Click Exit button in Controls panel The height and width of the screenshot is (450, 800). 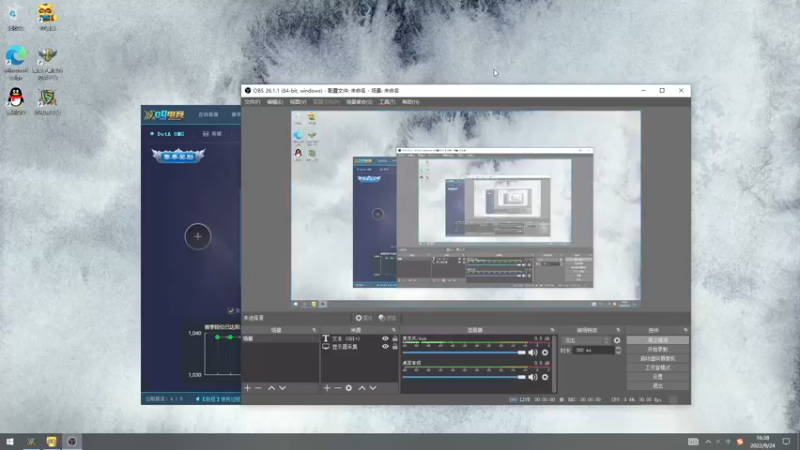(x=657, y=386)
